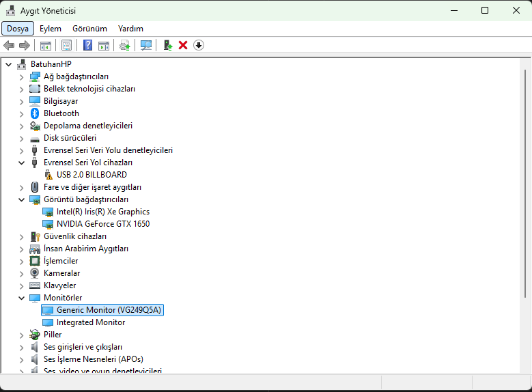
Task: Select the İşlemciler label
Action: click(x=61, y=261)
